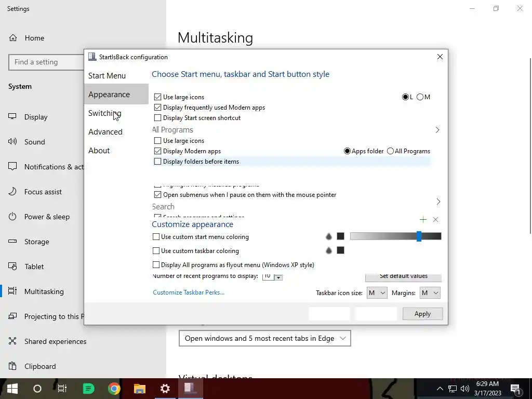Image resolution: width=532 pixels, height=399 pixels.
Task: Click the StartIsBack icon on taskbar
Action: point(189,389)
